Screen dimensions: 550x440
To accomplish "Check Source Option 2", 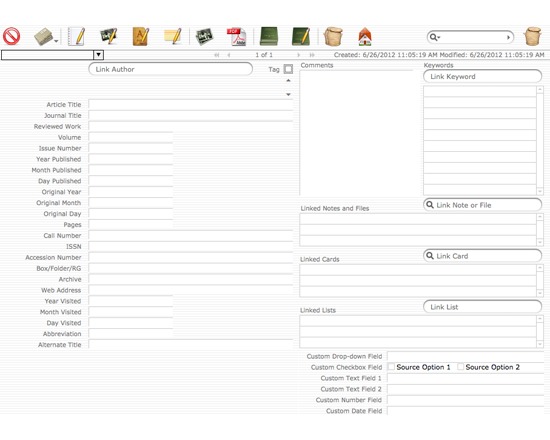I will coord(460,367).
